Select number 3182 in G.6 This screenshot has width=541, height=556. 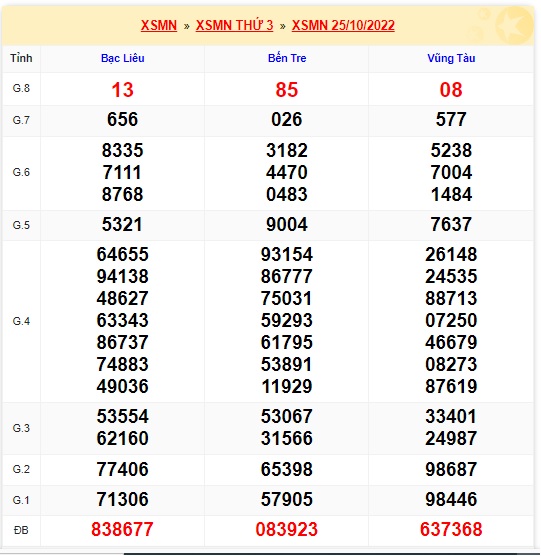point(287,150)
